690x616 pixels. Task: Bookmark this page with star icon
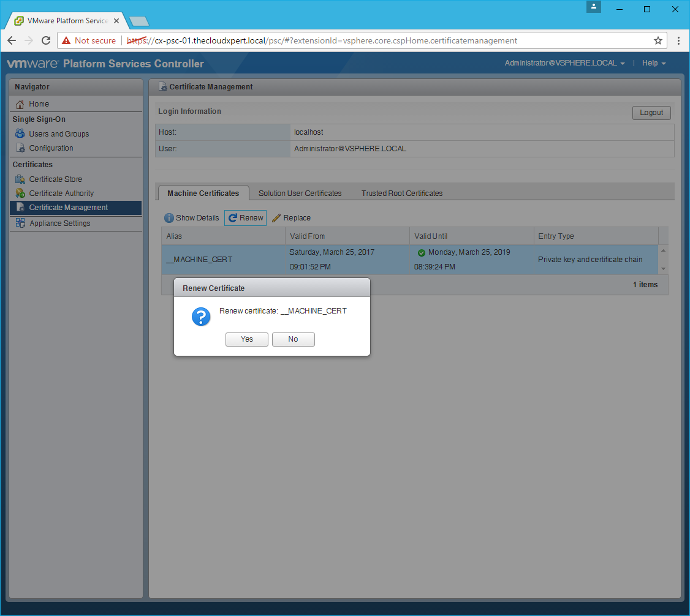[x=658, y=41]
